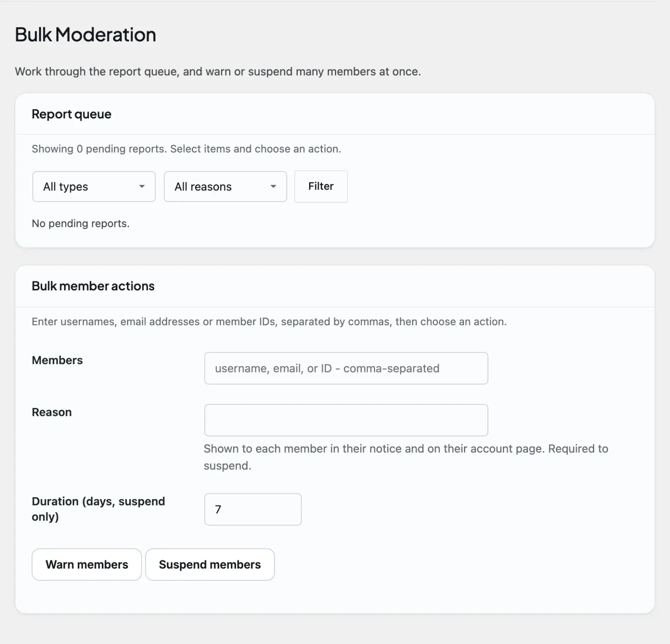The height and width of the screenshot is (644, 670).
Task: Apply the report queue Filter button
Action: 321,187
